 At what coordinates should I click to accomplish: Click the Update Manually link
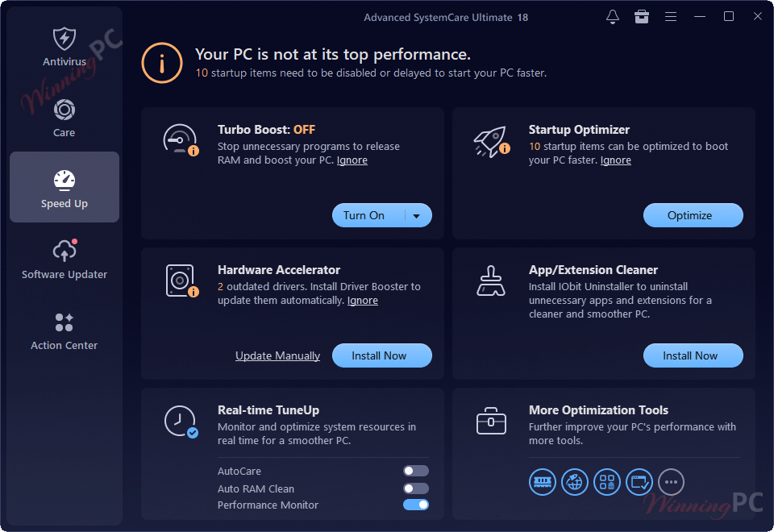click(x=277, y=355)
